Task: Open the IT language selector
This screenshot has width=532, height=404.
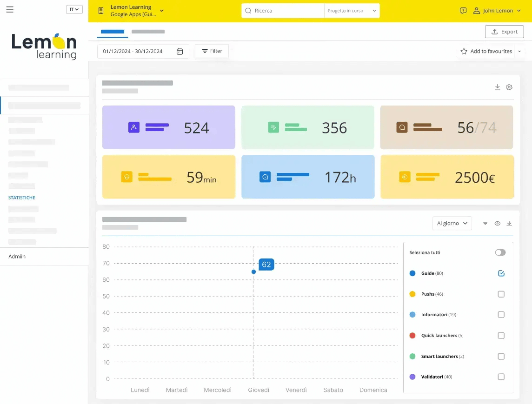Action: [x=74, y=9]
